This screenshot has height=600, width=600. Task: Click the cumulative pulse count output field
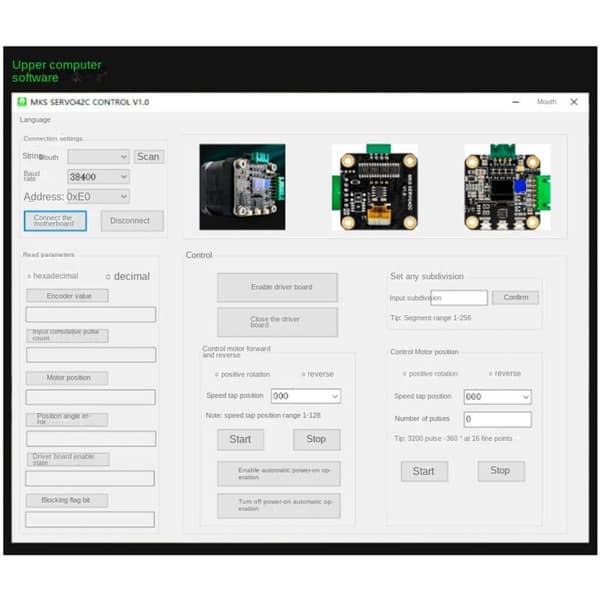[91, 355]
